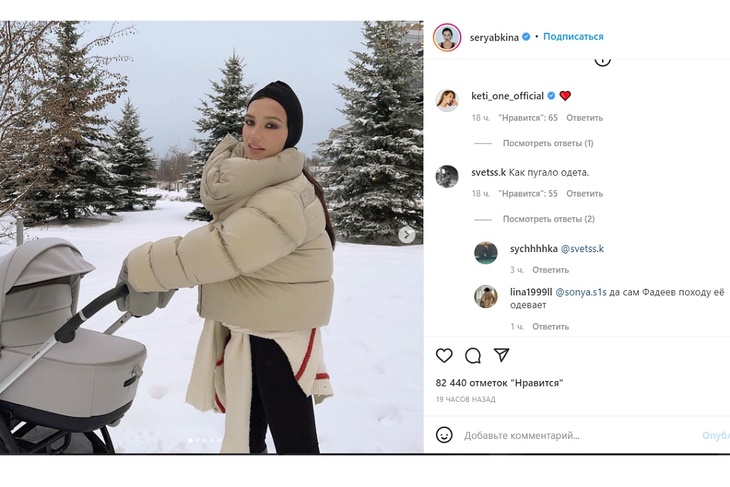Click the sychhhhka avatar picture
The width and height of the screenshot is (730, 487).
(x=486, y=253)
